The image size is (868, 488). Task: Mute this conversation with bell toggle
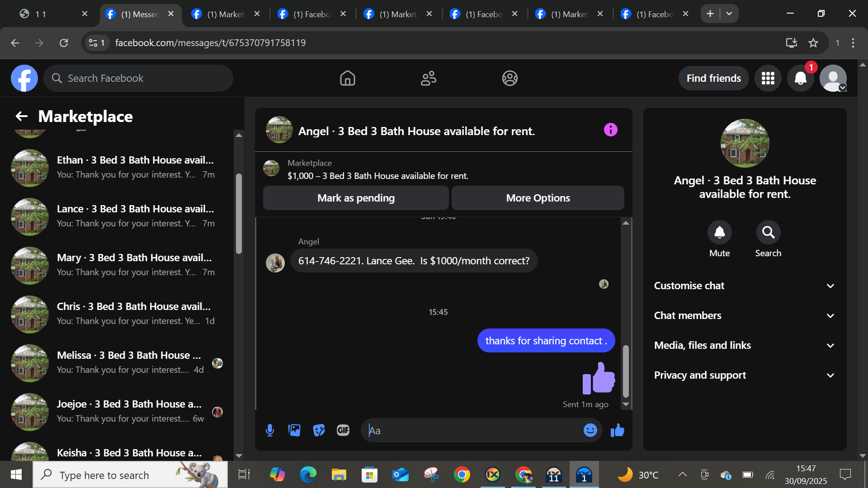(x=719, y=232)
